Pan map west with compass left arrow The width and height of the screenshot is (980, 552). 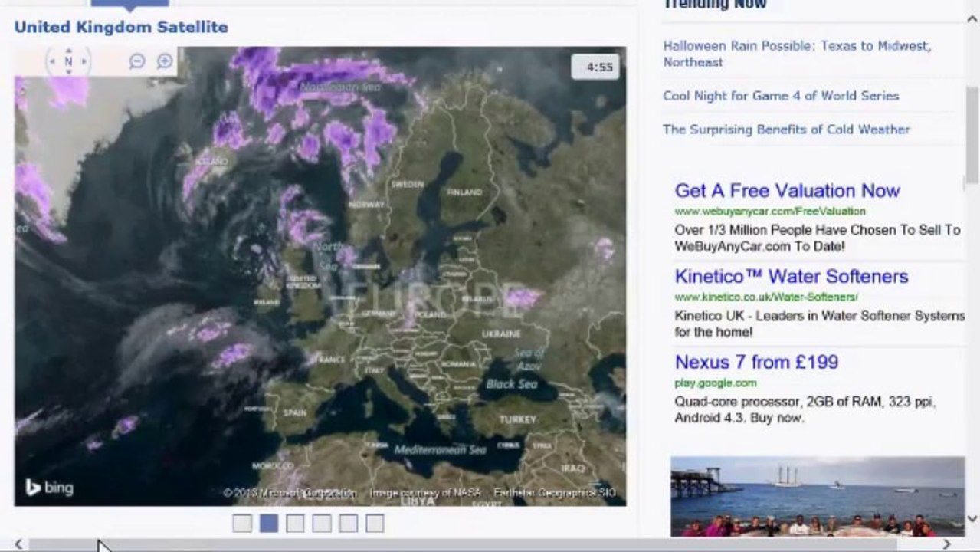pyautogui.click(x=52, y=61)
